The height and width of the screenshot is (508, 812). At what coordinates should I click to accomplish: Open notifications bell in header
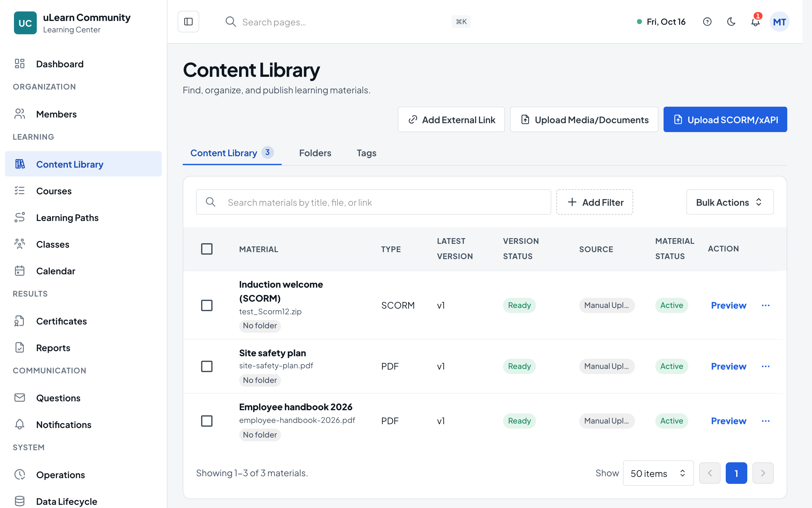click(755, 22)
